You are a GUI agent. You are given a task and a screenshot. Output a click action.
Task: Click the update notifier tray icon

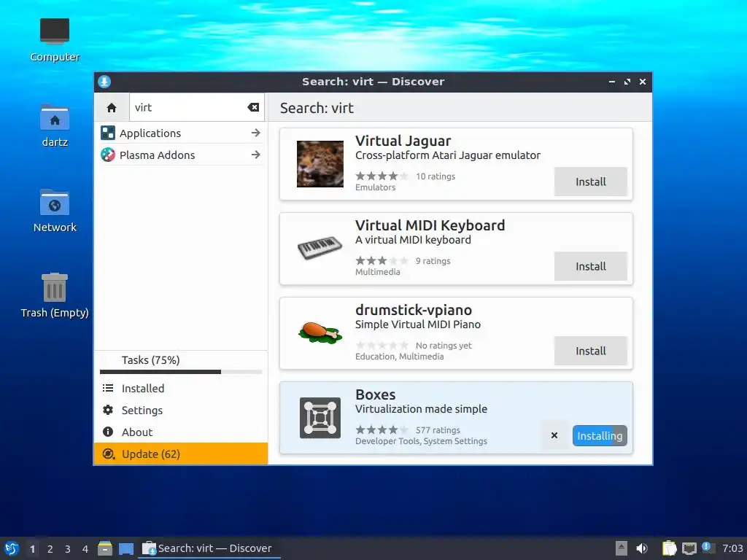point(708,548)
